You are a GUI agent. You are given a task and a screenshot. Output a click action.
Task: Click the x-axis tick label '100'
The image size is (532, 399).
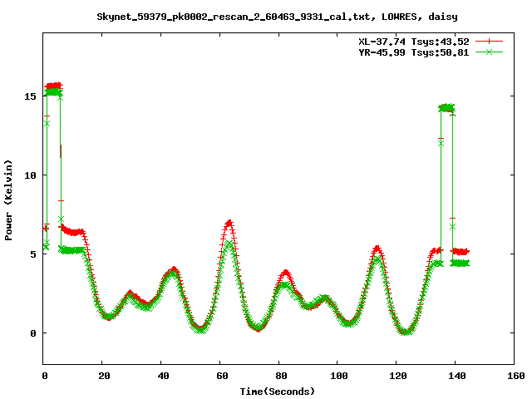click(x=339, y=376)
